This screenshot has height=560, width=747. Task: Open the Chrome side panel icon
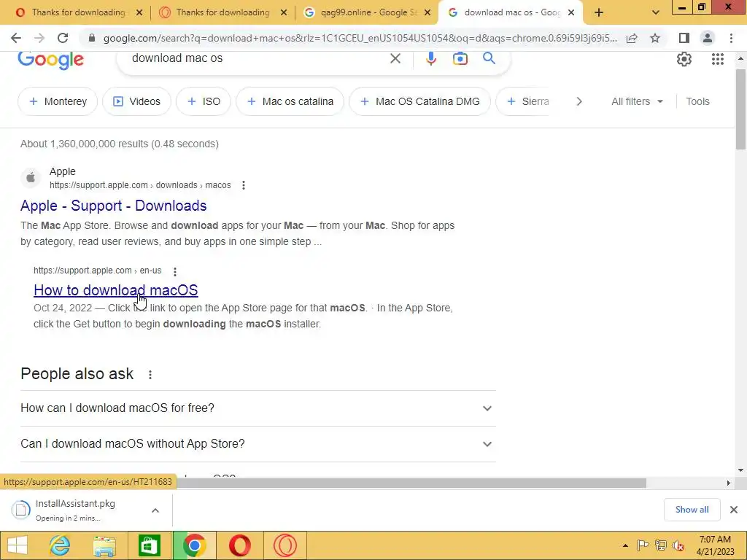pos(684,38)
